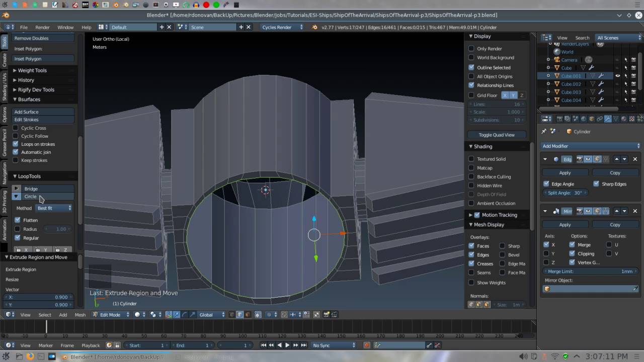Toggle Cube.001 visibility eye in outliner
Screen dimensions: 644x362
[618, 76]
